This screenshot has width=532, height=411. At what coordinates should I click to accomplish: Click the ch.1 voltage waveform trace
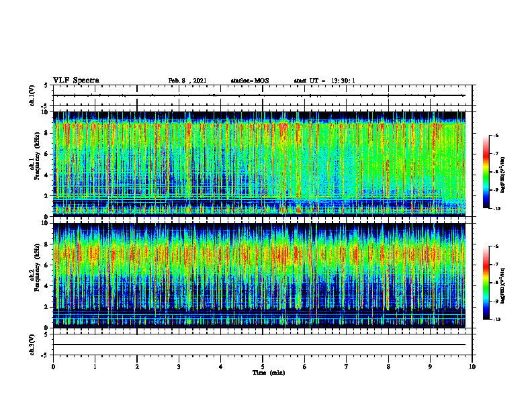click(x=259, y=95)
